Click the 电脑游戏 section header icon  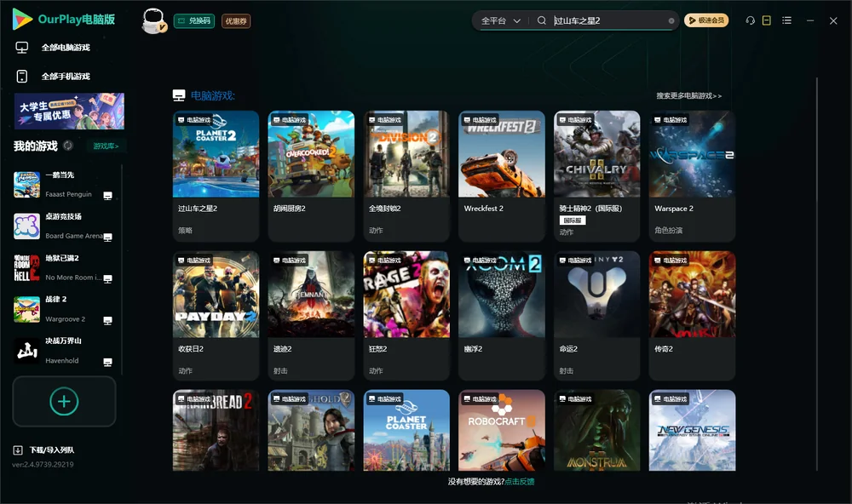coord(179,95)
